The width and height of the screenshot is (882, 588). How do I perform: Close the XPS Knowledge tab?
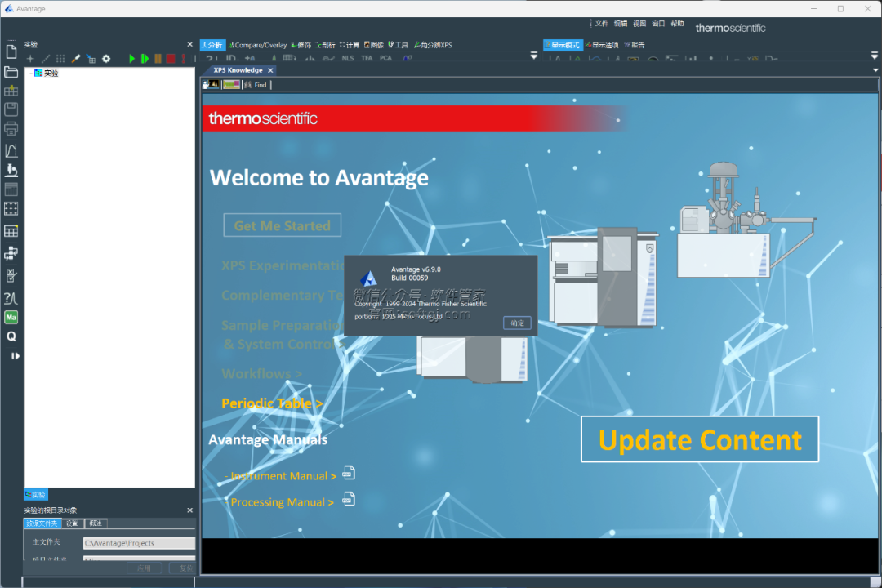270,70
